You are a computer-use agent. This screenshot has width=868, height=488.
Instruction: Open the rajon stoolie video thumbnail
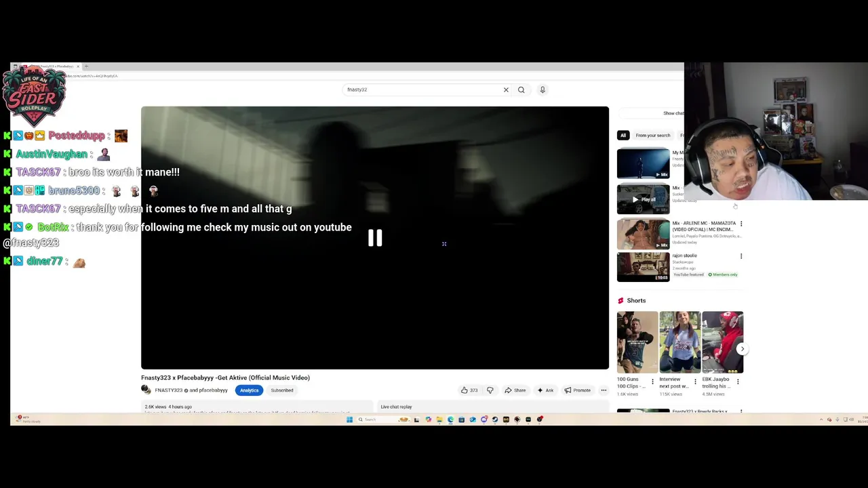pyautogui.click(x=643, y=267)
